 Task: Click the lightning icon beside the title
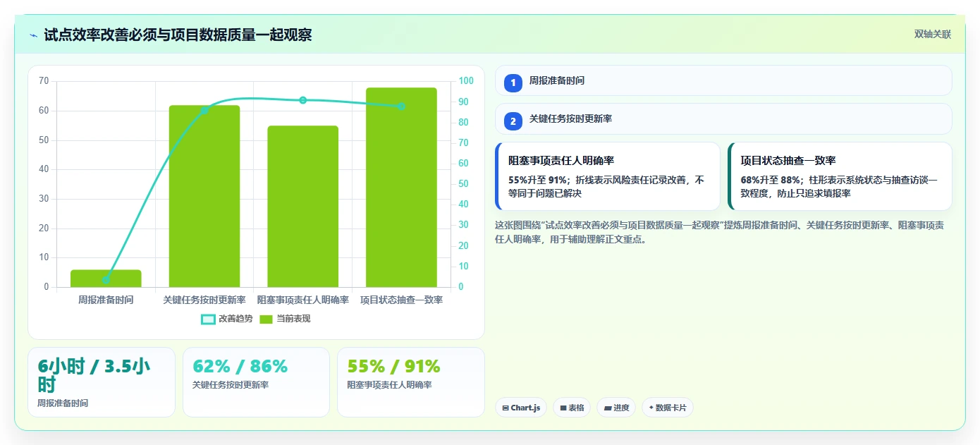(33, 35)
